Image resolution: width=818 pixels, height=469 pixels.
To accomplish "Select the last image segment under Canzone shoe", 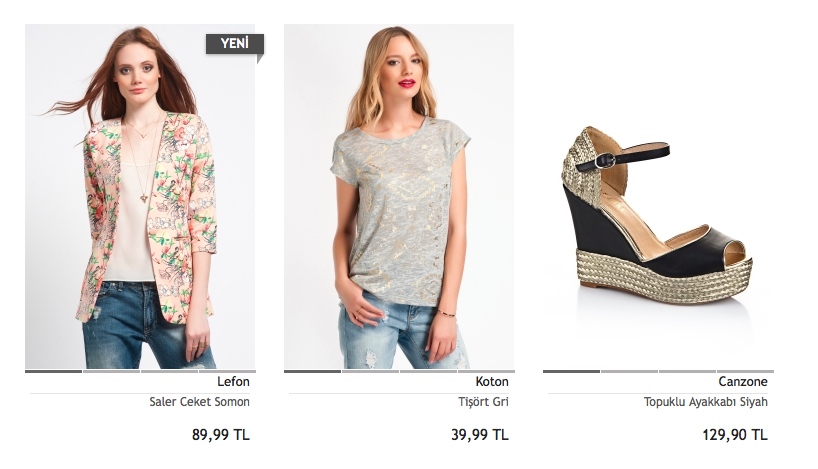I will (745, 371).
